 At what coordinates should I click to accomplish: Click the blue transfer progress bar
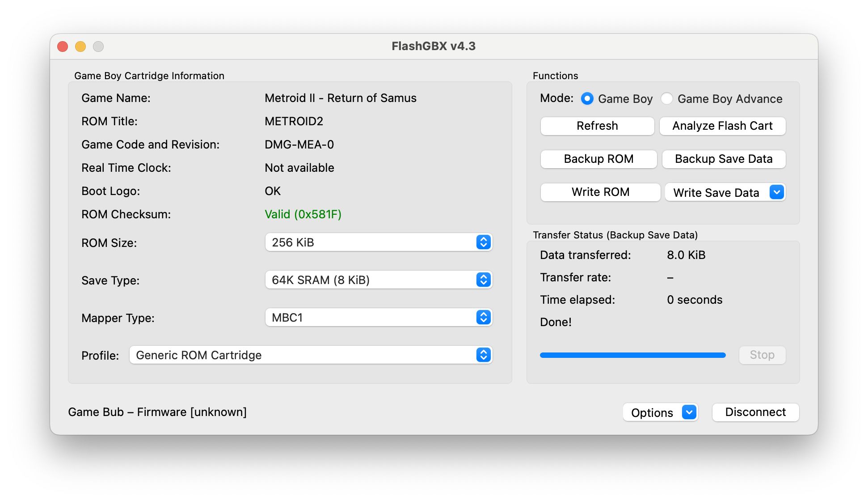632,355
